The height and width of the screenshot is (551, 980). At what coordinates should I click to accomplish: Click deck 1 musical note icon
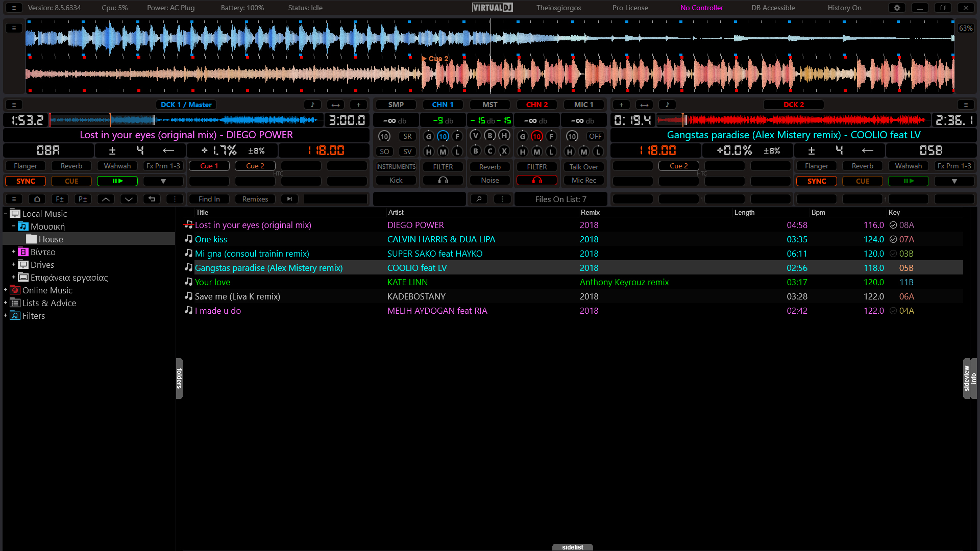pyautogui.click(x=312, y=105)
